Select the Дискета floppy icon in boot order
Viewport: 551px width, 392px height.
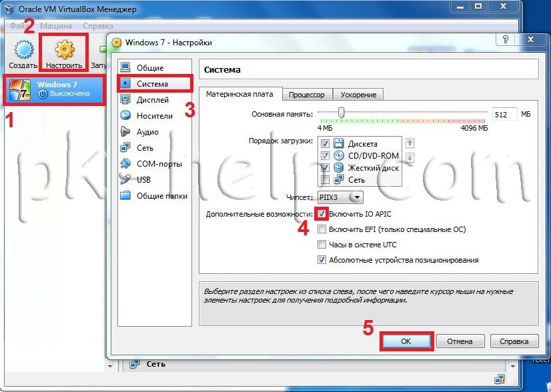coord(338,143)
